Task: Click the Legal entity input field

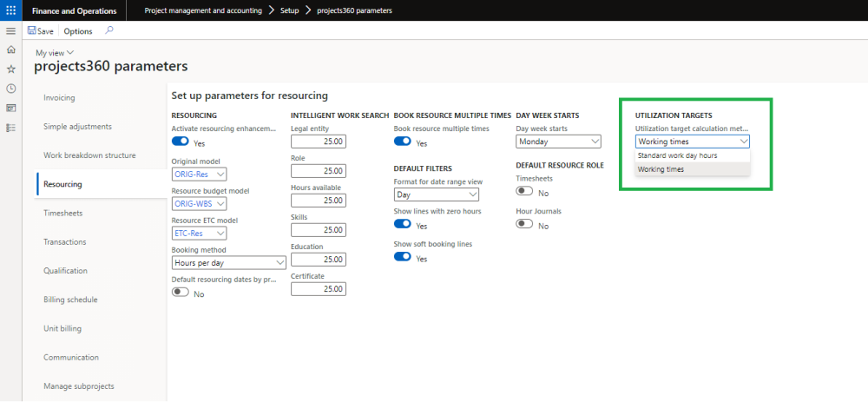Action: point(319,142)
